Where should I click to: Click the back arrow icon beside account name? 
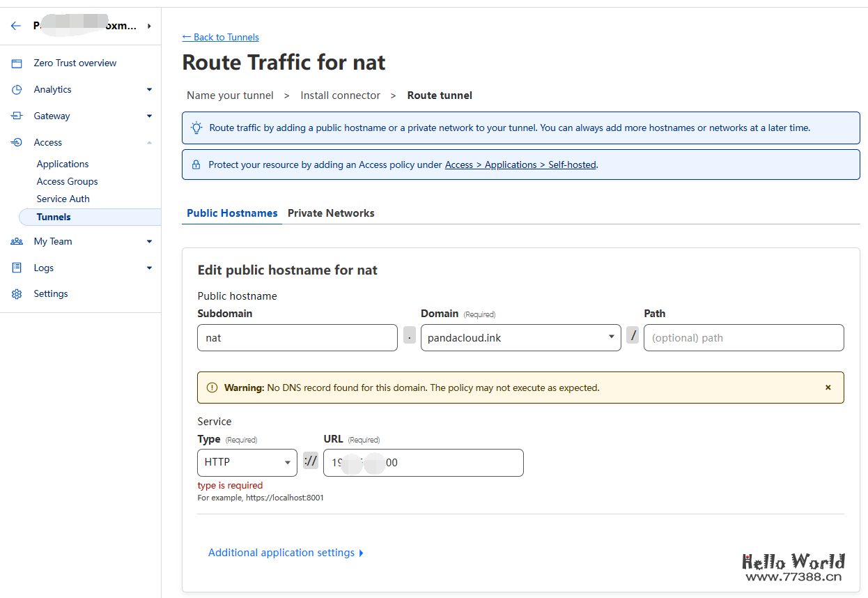pos(16,26)
